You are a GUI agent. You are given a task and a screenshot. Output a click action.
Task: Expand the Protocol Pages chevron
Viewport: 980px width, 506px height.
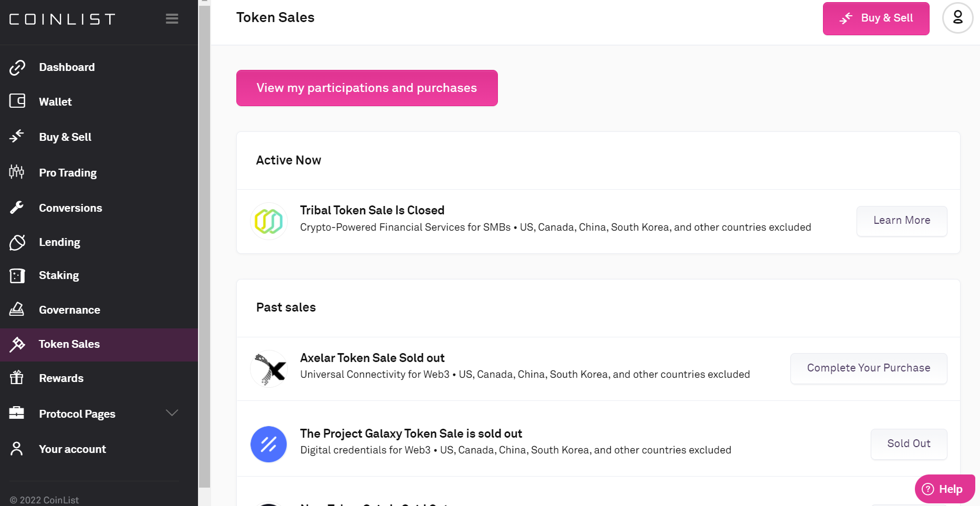coord(172,413)
